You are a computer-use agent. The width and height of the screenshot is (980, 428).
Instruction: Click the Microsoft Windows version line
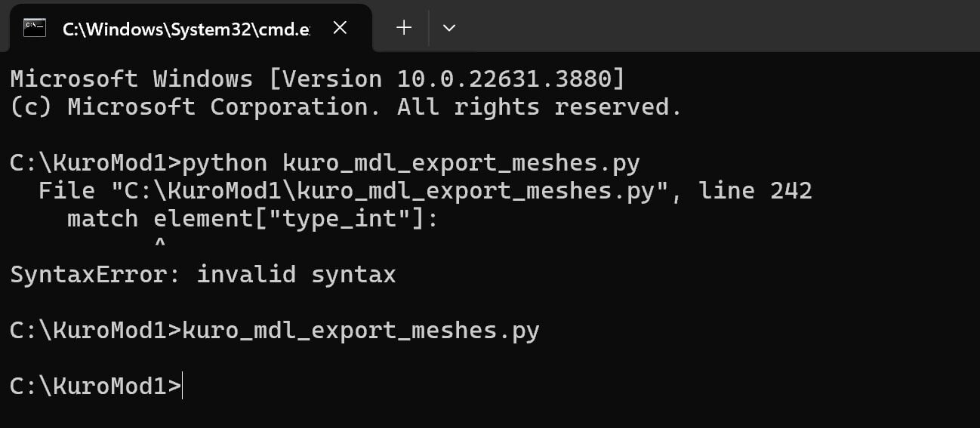pyautogui.click(x=317, y=79)
